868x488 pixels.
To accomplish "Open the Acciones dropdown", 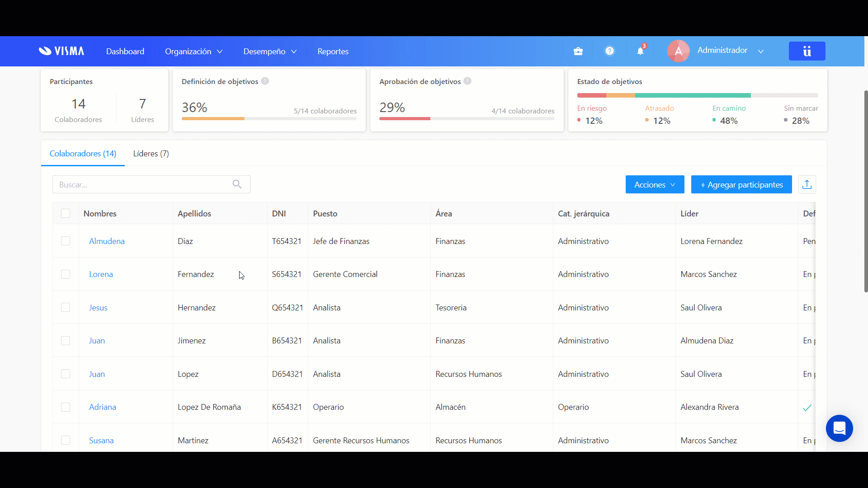I will click(655, 184).
